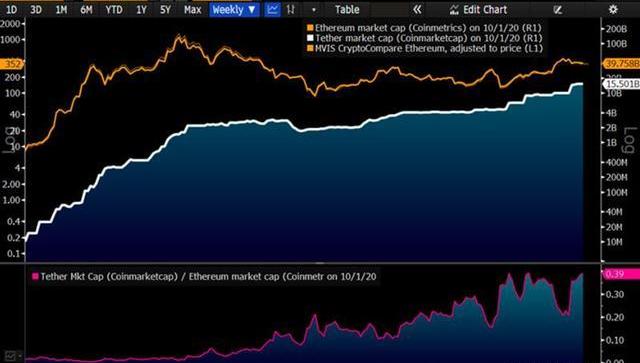
Task: Switch to the bar chart type icon
Action: coord(291,9)
